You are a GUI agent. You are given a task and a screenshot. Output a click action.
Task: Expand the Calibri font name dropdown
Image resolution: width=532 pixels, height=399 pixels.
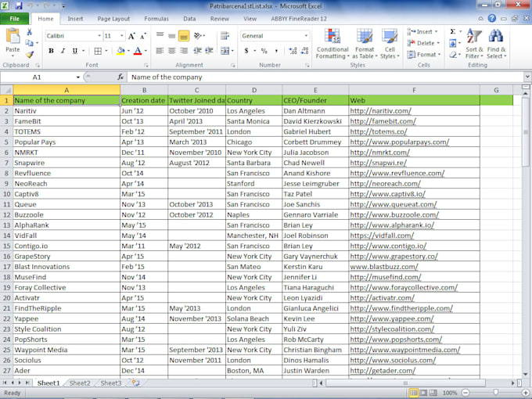click(99, 36)
